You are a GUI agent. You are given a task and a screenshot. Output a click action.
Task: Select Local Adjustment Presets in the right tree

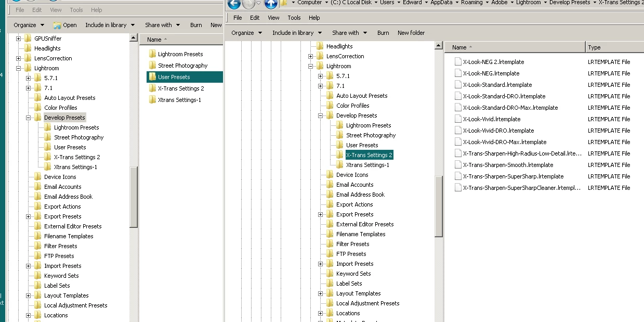(x=368, y=303)
